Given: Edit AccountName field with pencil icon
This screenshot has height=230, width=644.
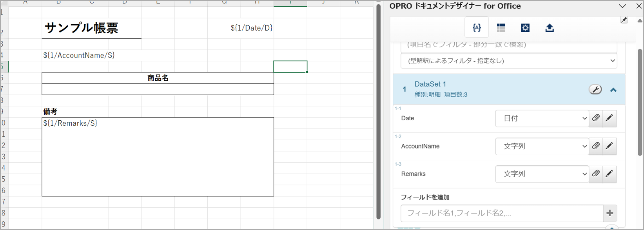Looking at the screenshot, I should 610,146.
